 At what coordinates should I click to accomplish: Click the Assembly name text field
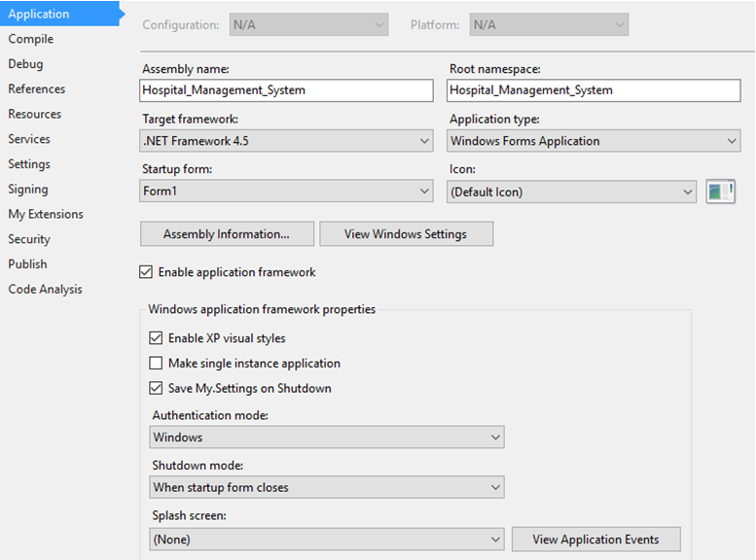286,90
